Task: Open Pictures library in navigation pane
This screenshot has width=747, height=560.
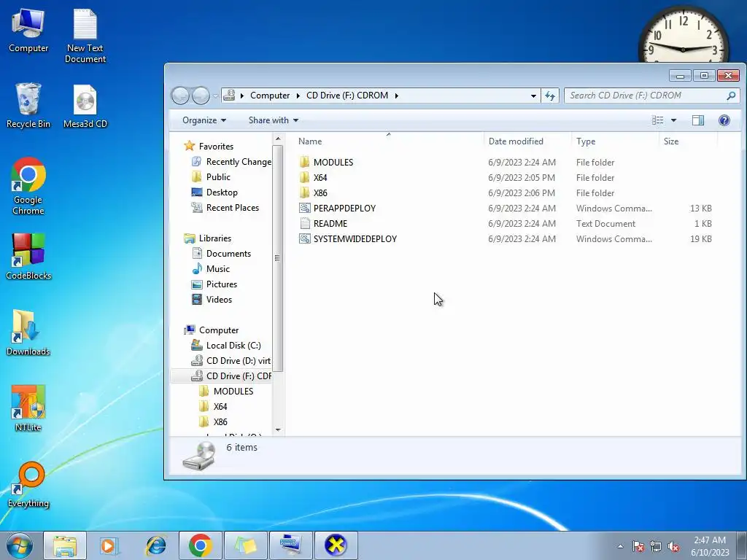Action: click(222, 284)
